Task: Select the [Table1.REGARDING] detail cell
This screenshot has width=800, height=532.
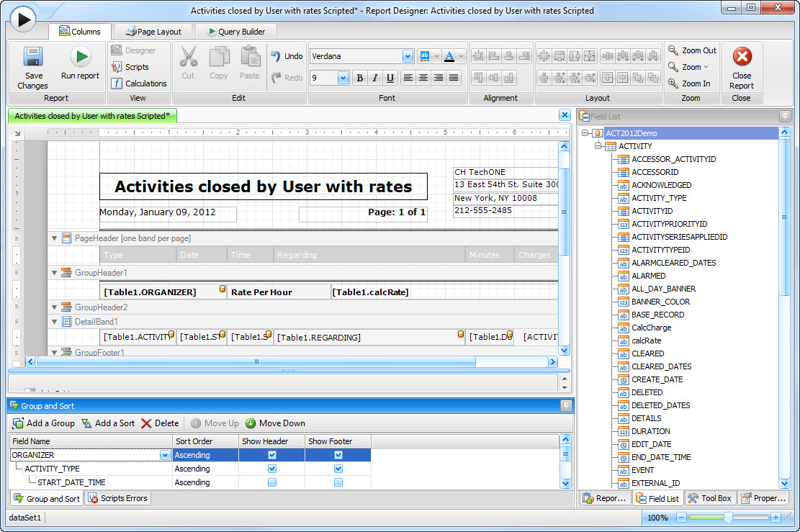Action: 369,337
